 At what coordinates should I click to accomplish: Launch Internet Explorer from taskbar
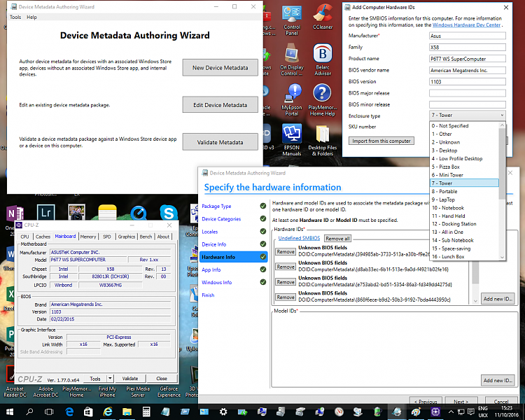(x=108, y=412)
